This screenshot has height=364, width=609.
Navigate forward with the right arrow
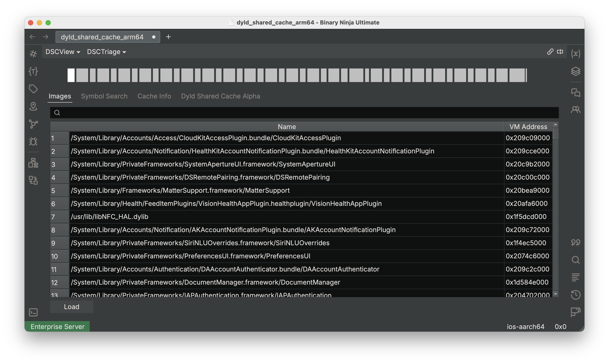(x=46, y=37)
